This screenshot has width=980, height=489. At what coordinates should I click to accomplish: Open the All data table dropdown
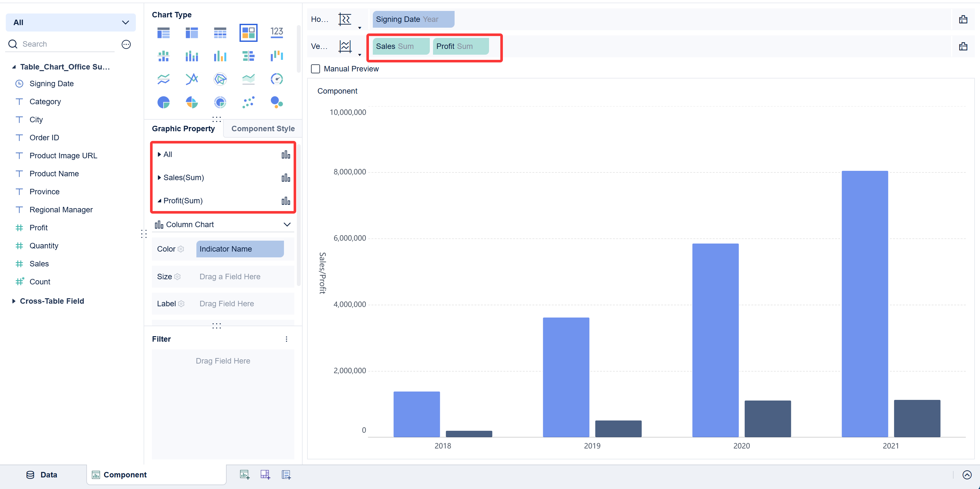click(71, 23)
